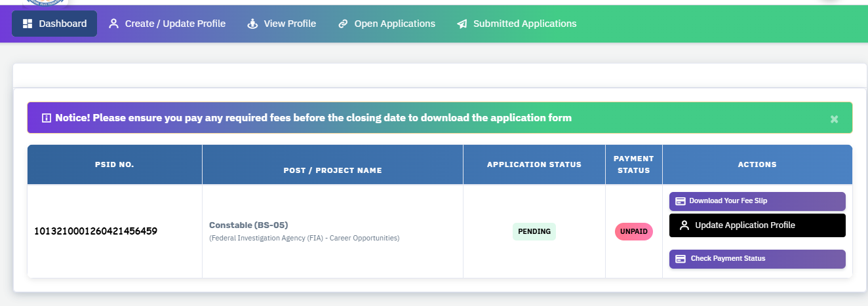This screenshot has height=306, width=868.
Task: Click the PENDING application status badge
Action: [x=534, y=232]
